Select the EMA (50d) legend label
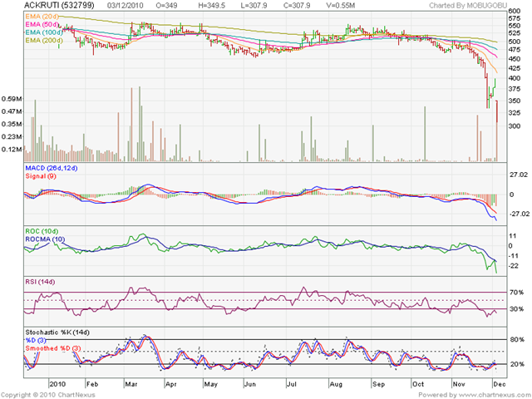 42,24
